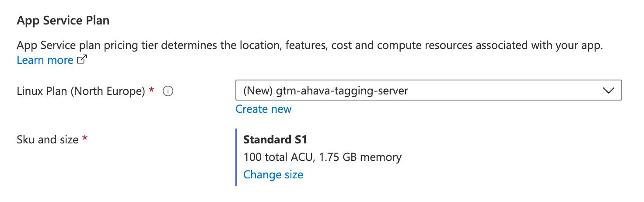Click the dropdown chevron arrow of Linux Plan
Screen dimensions: 644x202
[x=608, y=91]
